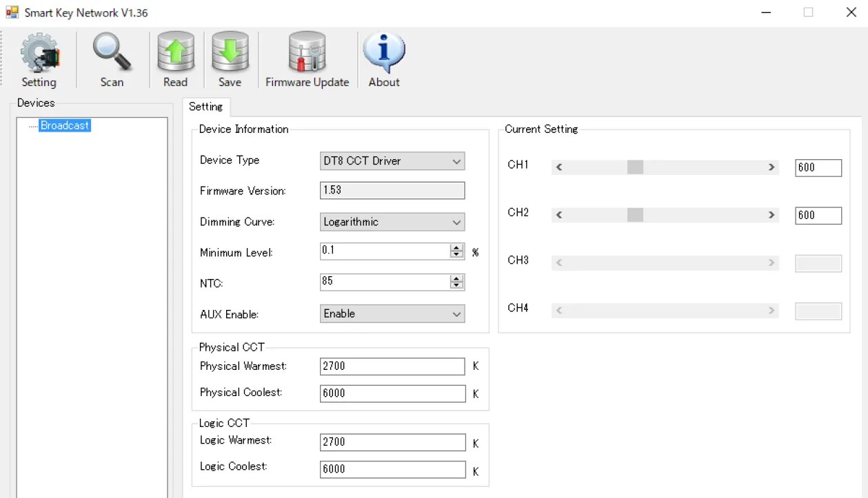Increase NTC with up arrow
The image size is (868, 498).
coord(456,278)
